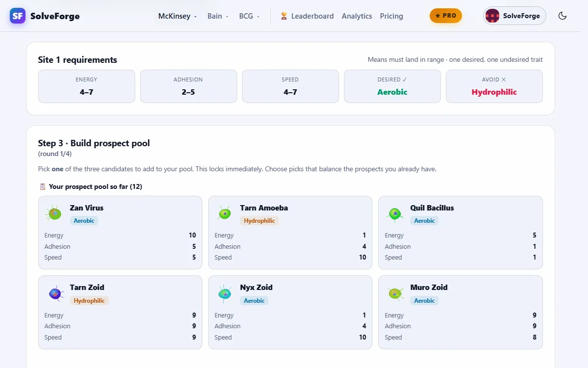Viewport: 588px width, 368px height.
Task: Click the PRO badge button
Action: click(x=446, y=16)
